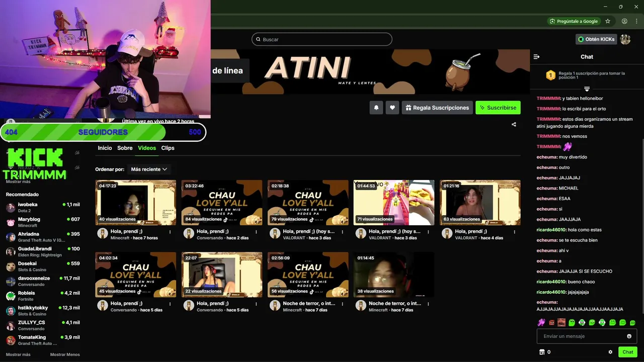The image size is (644, 362).
Task: Play the 01:44:53 video thumbnail
Action: 394,203
